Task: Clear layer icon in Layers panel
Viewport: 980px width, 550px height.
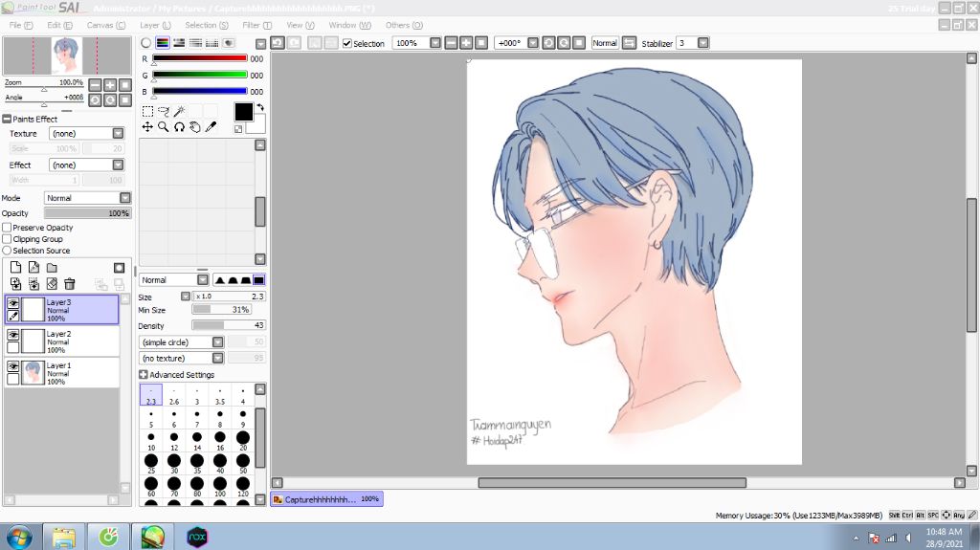Action: (52, 284)
